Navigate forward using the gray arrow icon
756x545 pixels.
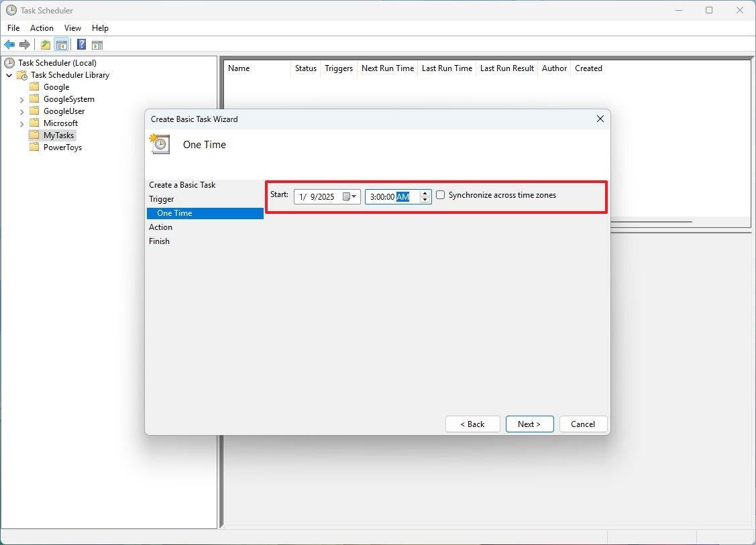25,44
